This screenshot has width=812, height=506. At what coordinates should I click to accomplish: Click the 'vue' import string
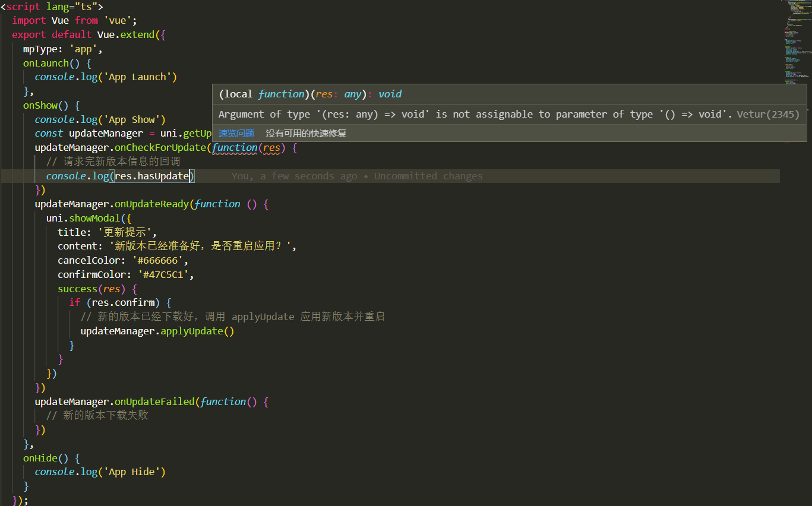pos(121,21)
